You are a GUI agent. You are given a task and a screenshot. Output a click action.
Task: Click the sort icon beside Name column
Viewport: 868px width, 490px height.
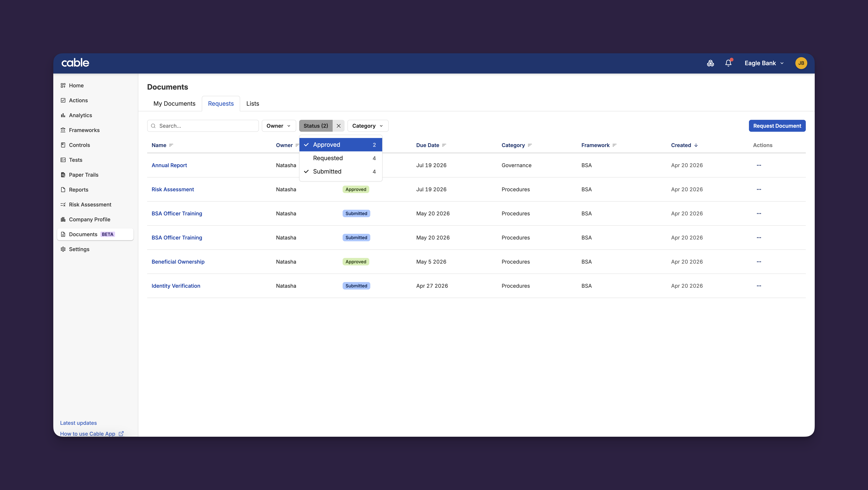(171, 145)
